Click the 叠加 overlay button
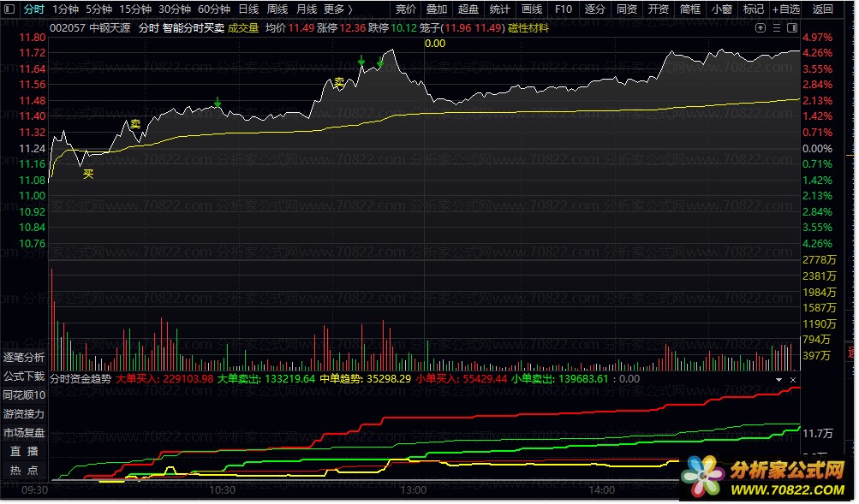Image resolution: width=859 pixels, height=504 pixels. 437,9
